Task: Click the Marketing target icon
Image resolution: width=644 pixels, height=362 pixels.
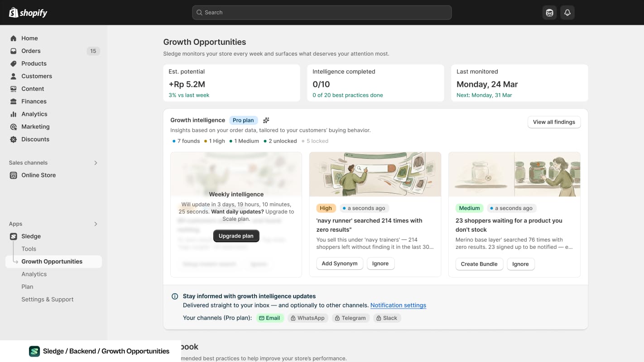Action: (14, 127)
